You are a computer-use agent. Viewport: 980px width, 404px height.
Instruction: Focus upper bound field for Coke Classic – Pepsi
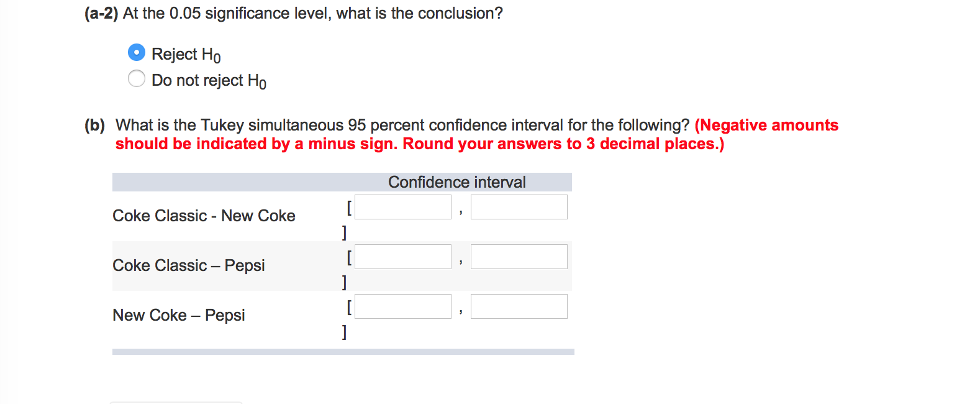pos(519,257)
